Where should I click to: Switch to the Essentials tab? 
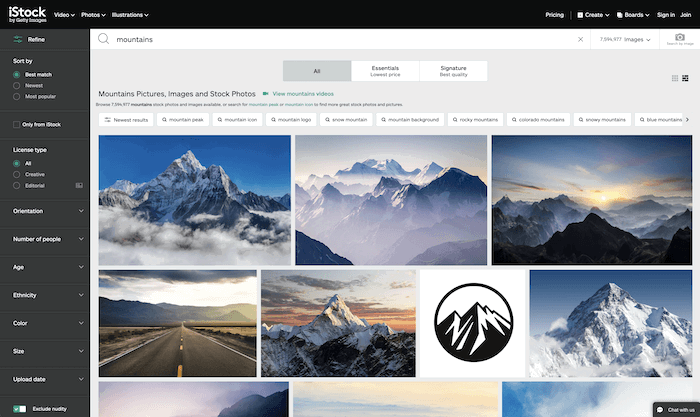385,71
